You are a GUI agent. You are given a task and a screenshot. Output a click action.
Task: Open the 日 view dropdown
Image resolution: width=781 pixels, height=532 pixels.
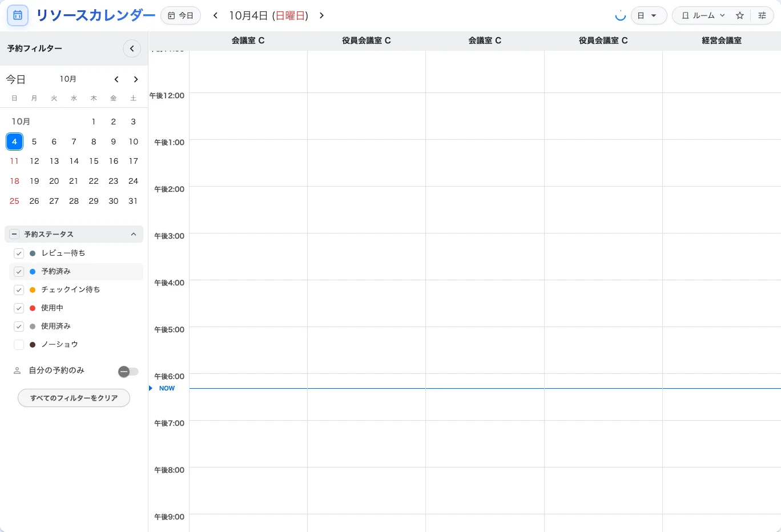click(649, 15)
